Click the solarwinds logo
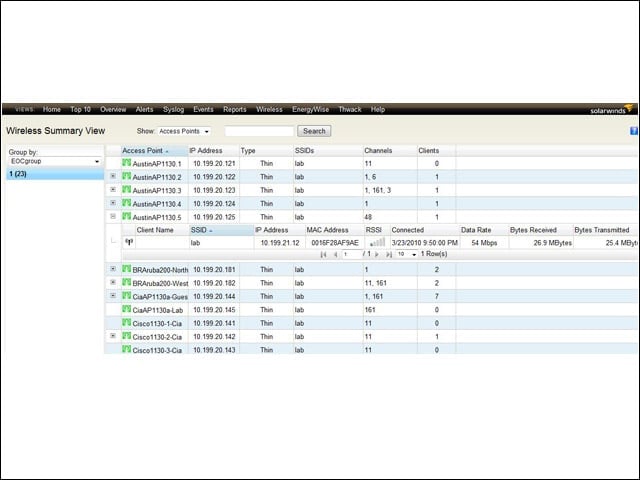 tap(611, 109)
